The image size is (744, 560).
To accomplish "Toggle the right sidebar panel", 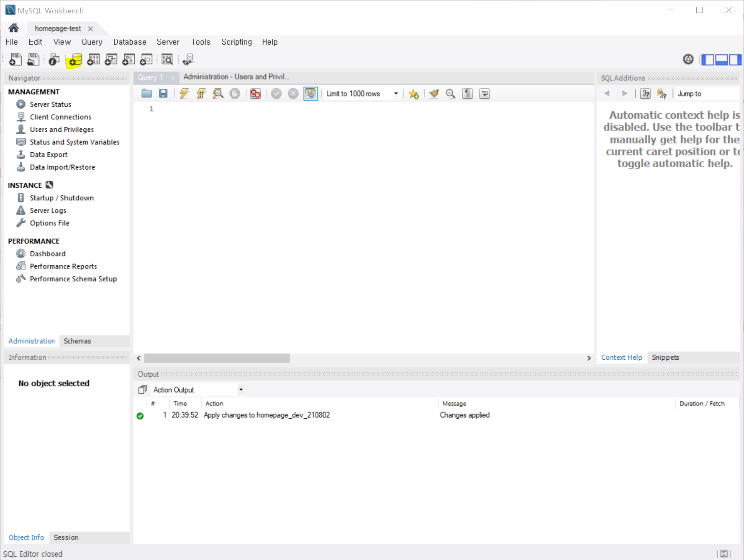I will click(735, 60).
